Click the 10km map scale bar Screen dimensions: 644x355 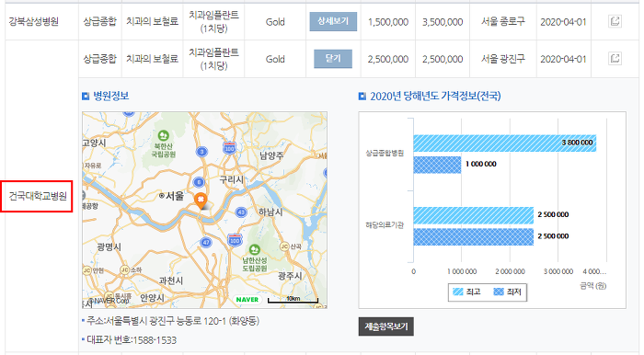coord(293,300)
